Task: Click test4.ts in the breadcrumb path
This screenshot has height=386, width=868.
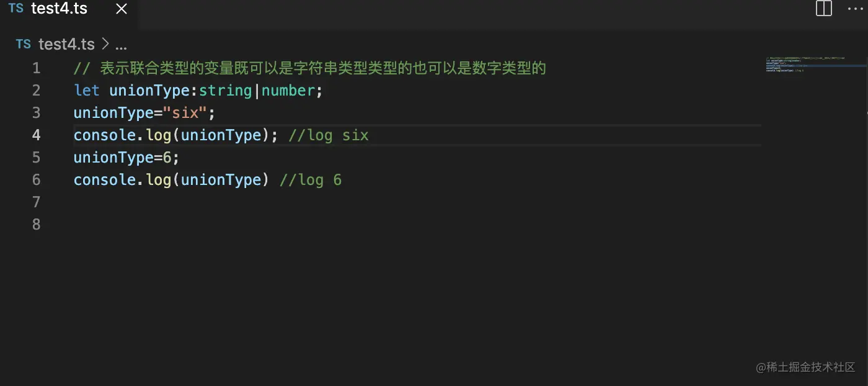Action: coord(66,44)
